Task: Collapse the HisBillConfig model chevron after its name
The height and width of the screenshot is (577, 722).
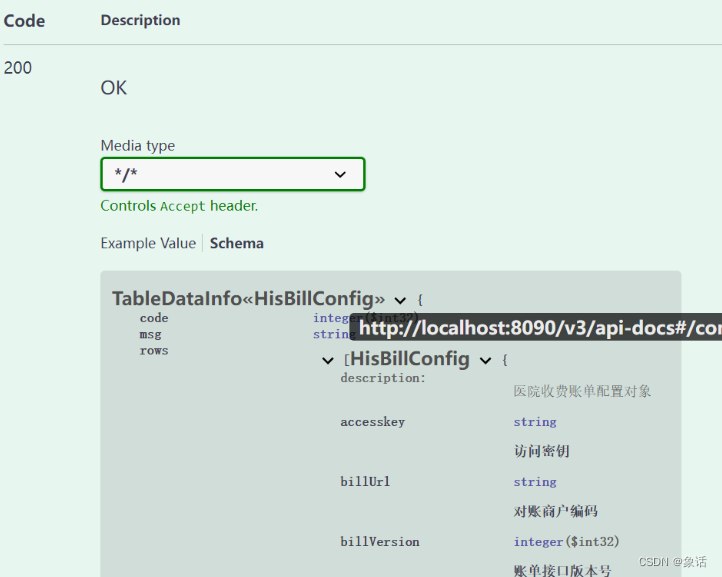Action: pos(485,361)
